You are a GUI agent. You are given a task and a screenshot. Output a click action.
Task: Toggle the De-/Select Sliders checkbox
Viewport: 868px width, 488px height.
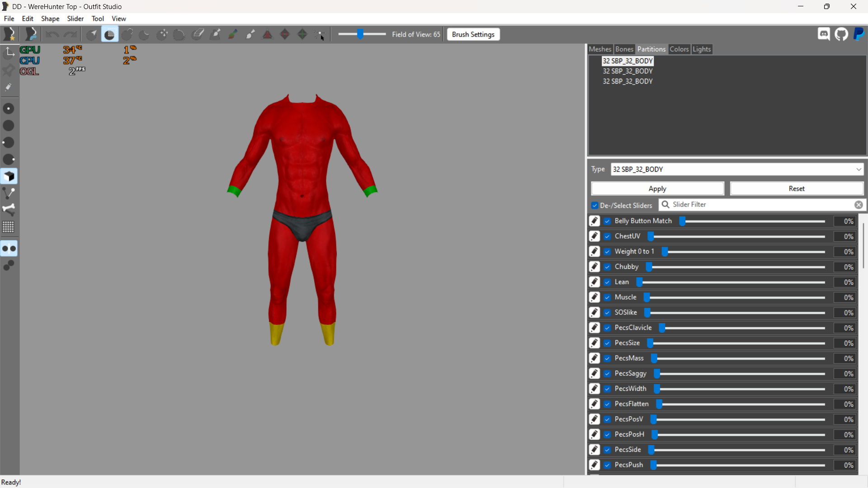click(x=595, y=206)
